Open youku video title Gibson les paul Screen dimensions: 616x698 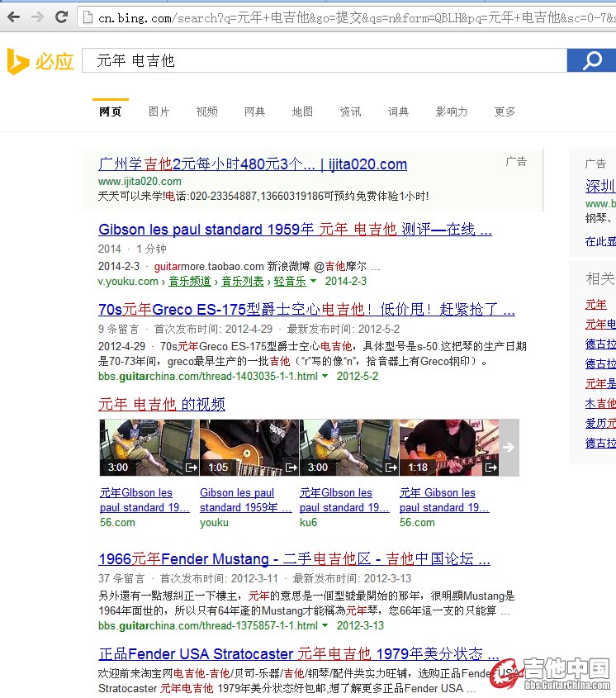[246, 501]
